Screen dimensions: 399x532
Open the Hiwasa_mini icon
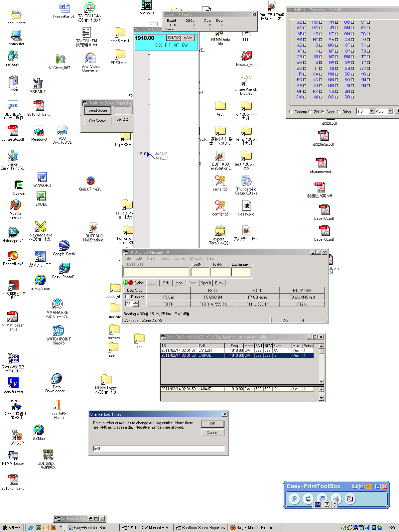246,56
